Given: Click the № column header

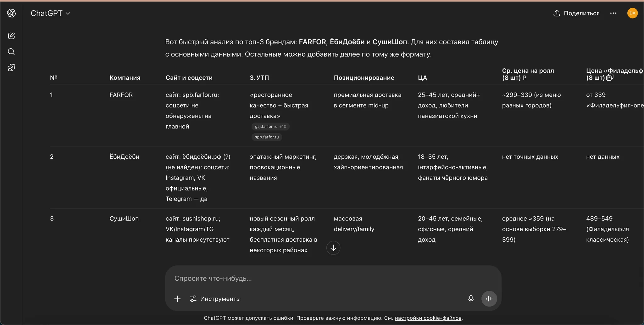Looking at the screenshot, I should pos(53,78).
